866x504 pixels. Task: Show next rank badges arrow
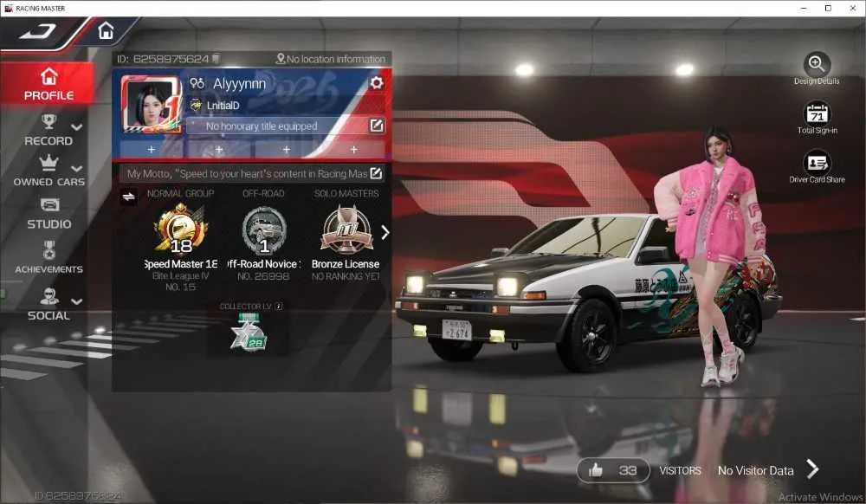coord(385,232)
